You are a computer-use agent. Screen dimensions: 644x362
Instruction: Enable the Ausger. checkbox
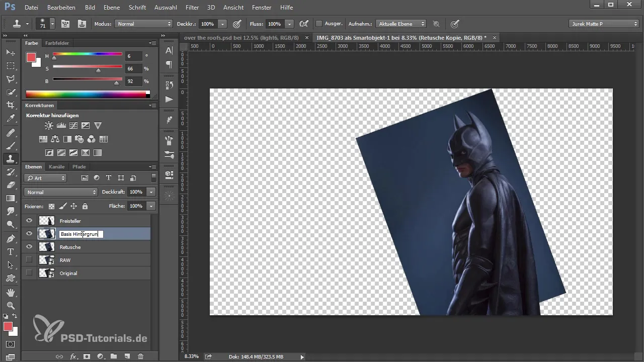point(318,24)
